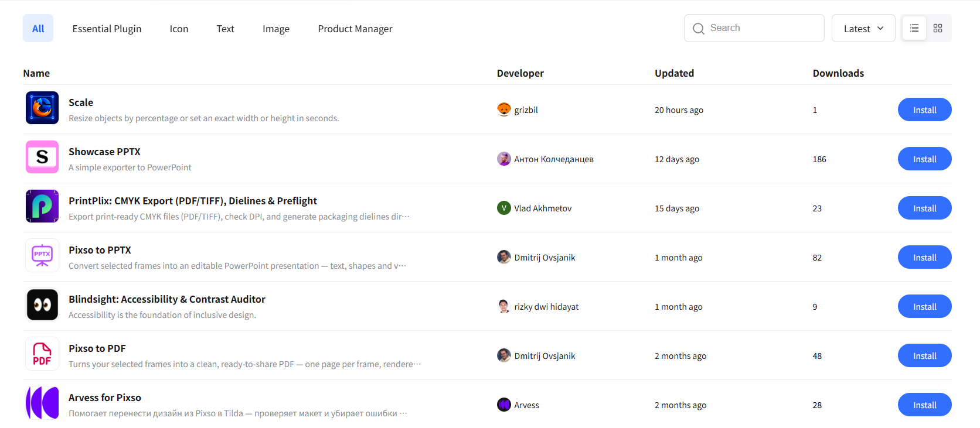Open the Pixso to PDF plugin icon
Image resolution: width=980 pixels, height=428 pixels.
coord(42,354)
